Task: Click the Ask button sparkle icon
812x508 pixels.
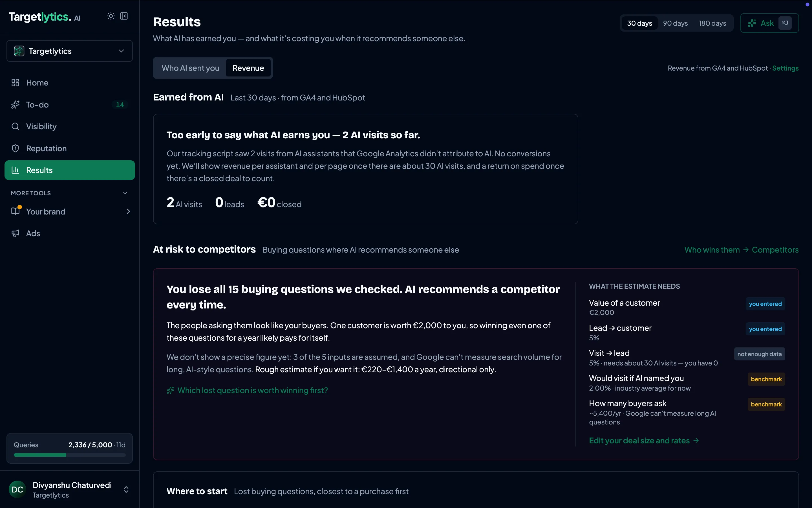Action: point(752,23)
